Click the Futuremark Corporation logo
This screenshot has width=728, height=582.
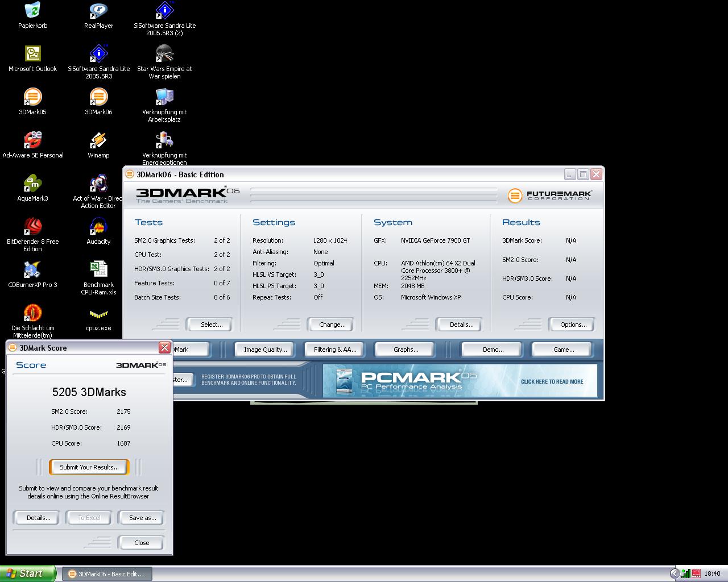(549, 196)
